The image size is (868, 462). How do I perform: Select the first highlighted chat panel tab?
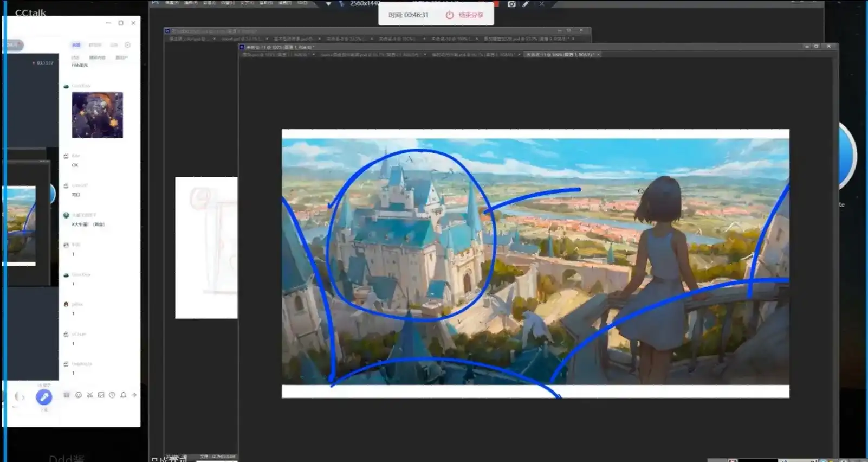[76, 45]
